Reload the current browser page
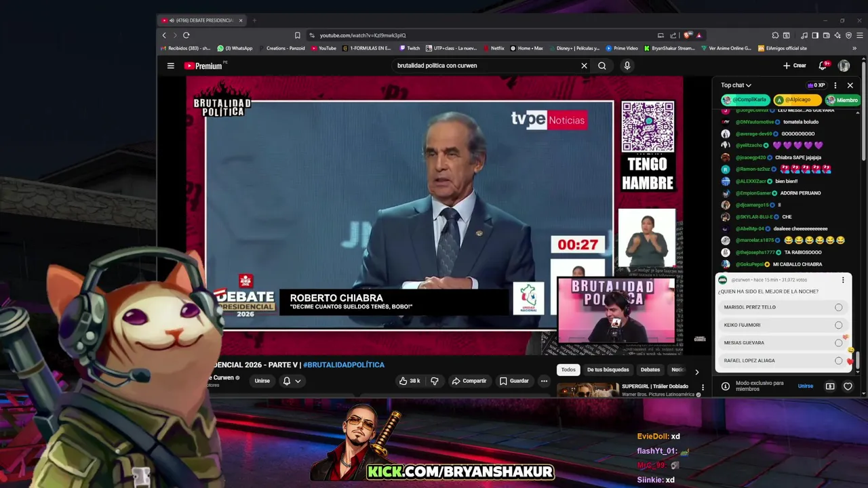Screen dimensions: 868x488 tap(186, 35)
